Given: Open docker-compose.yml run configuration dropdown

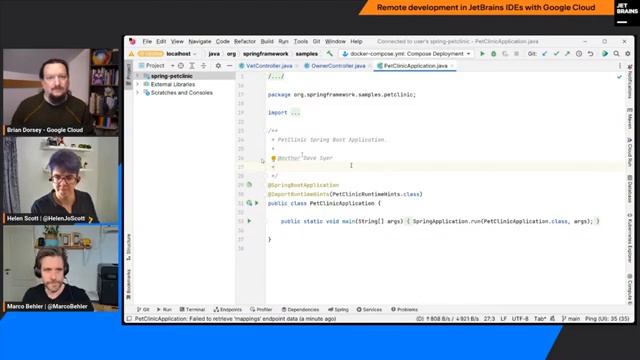Looking at the screenshot, I should 407,54.
